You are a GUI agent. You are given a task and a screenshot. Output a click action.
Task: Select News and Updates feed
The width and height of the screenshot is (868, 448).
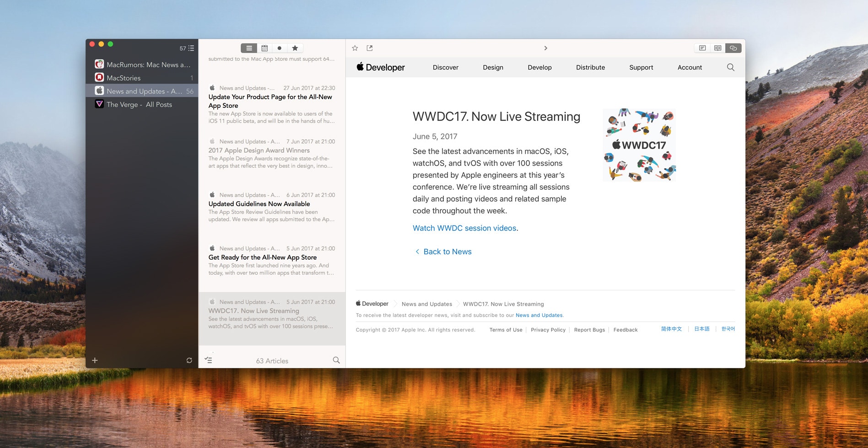point(142,91)
